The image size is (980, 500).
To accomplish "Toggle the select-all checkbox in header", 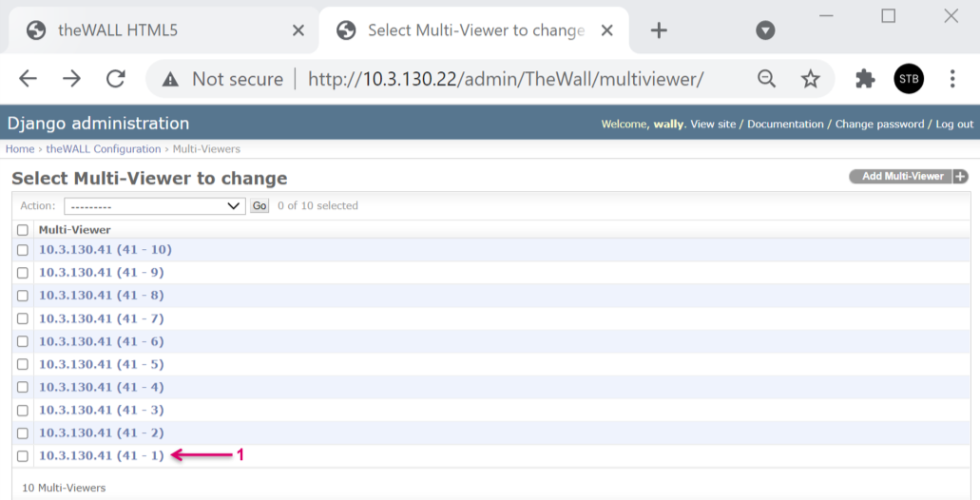I will click(23, 230).
